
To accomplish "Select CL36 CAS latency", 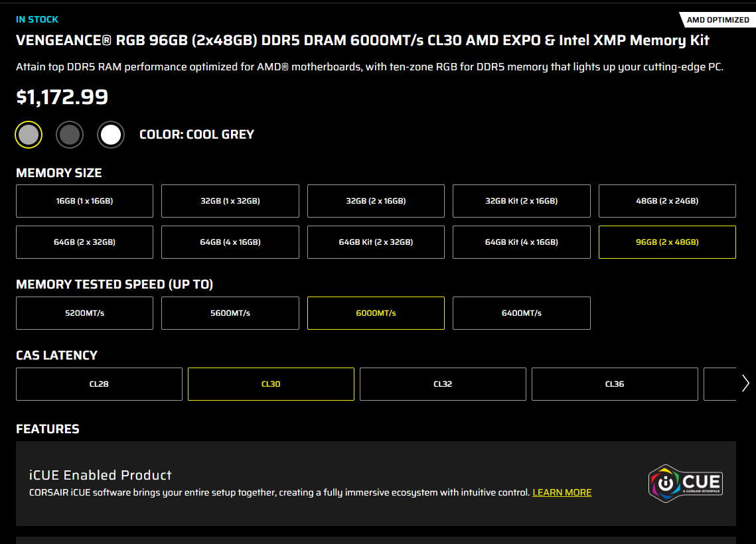I will pos(615,384).
